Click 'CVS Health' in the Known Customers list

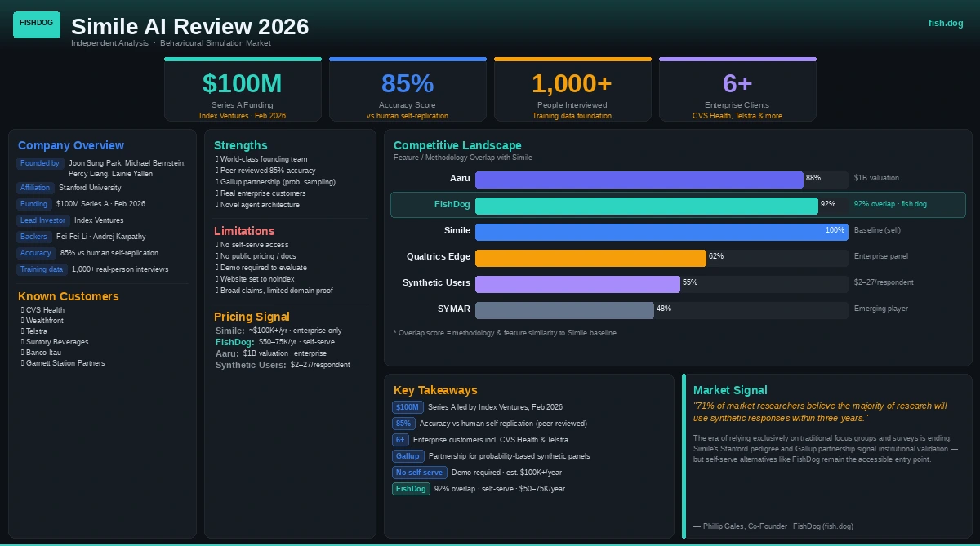click(x=45, y=310)
